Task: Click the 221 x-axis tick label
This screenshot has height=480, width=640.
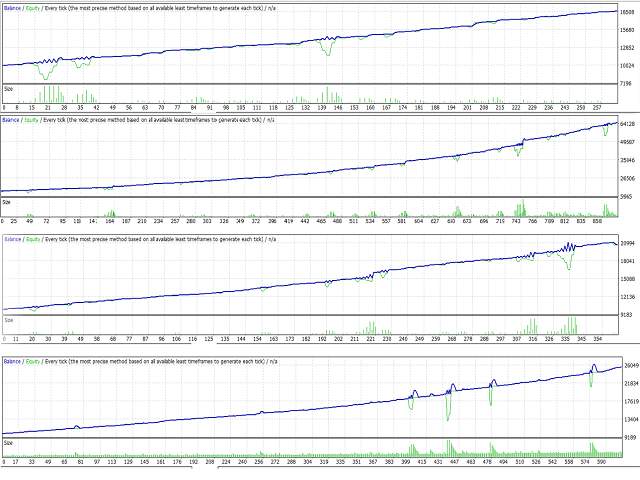Action: [x=371, y=339]
